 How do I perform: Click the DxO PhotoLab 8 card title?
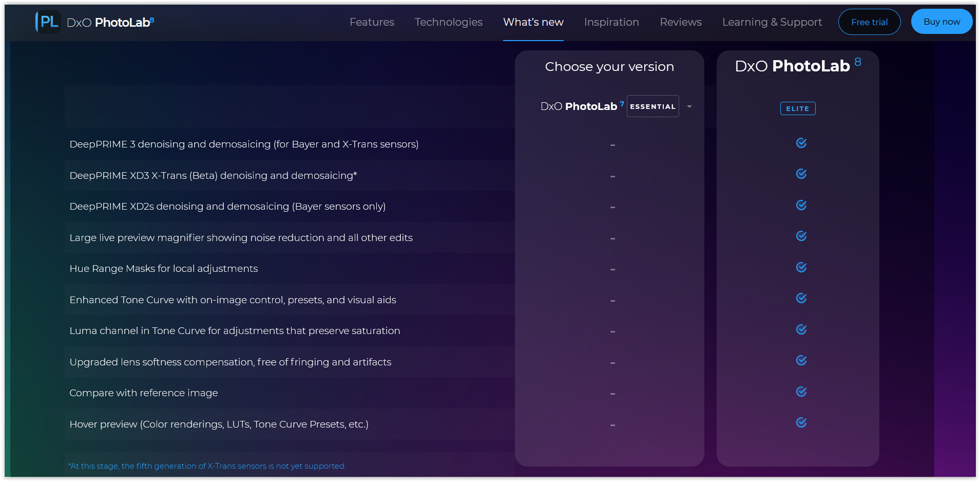798,66
